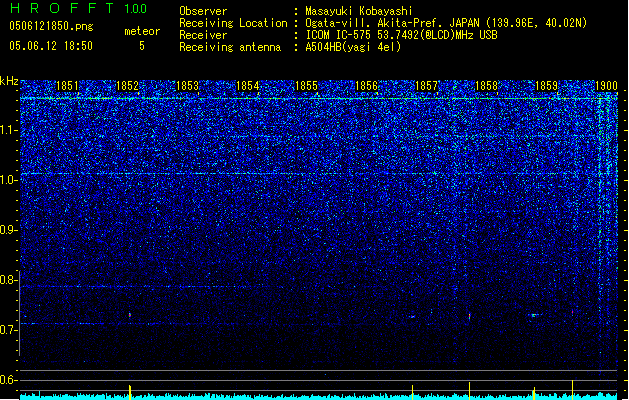The image size is (629, 400).
Task: Click the 1858 time axis label
Action: (486, 86)
